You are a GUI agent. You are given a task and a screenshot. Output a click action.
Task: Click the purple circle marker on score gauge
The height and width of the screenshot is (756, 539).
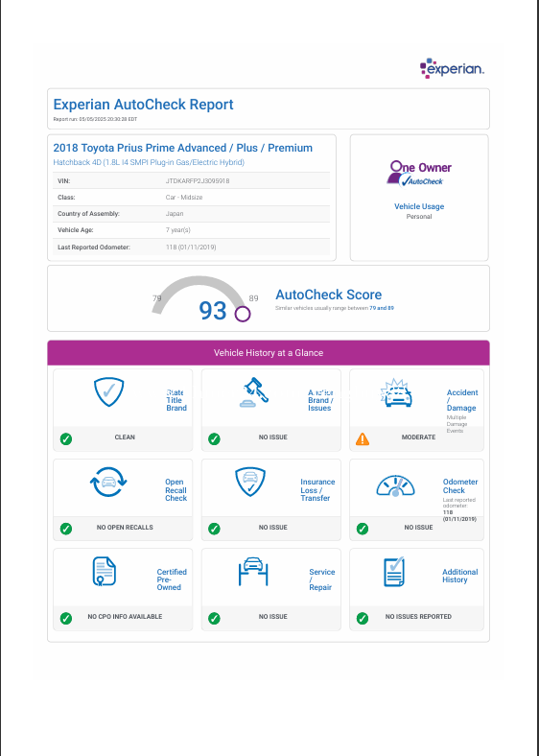click(x=243, y=314)
